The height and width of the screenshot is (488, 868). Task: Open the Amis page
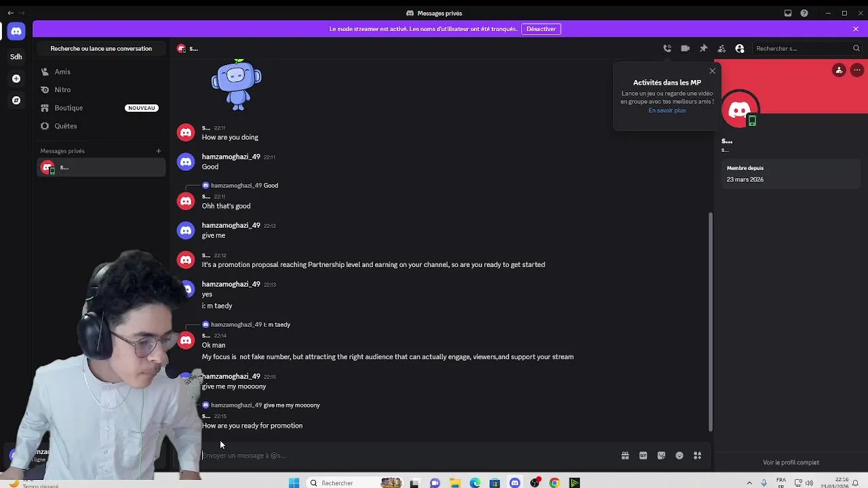[101, 71]
